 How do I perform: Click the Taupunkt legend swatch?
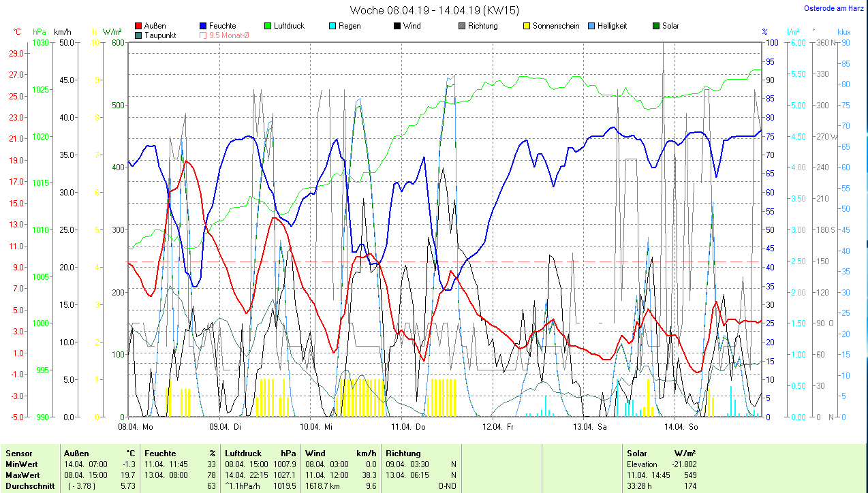tap(139, 35)
